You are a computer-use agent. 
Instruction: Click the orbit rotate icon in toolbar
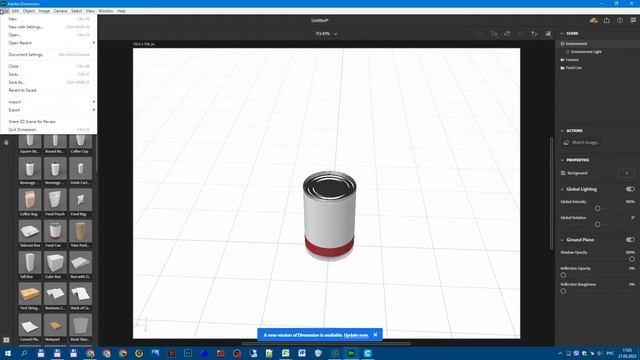pyautogui.click(x=507, y=33)
